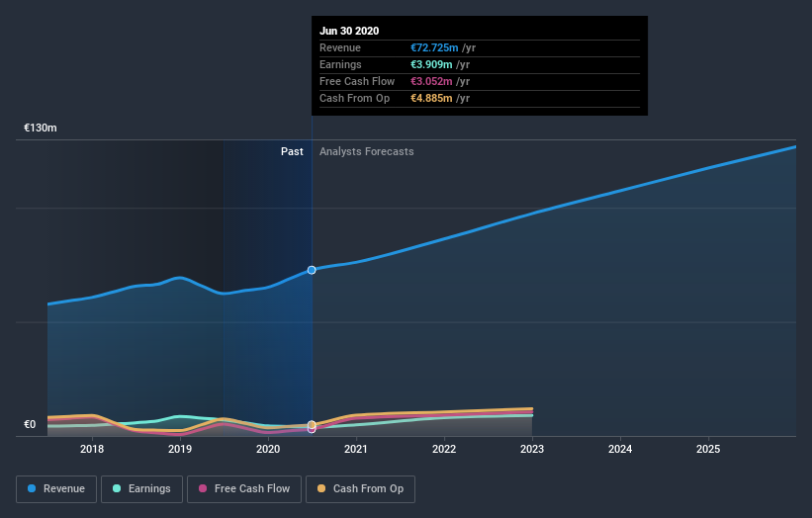Viewport: 812px width, 518px height.
Task: Click the 2021 x-axis label
Action: [x=356, y=449]
